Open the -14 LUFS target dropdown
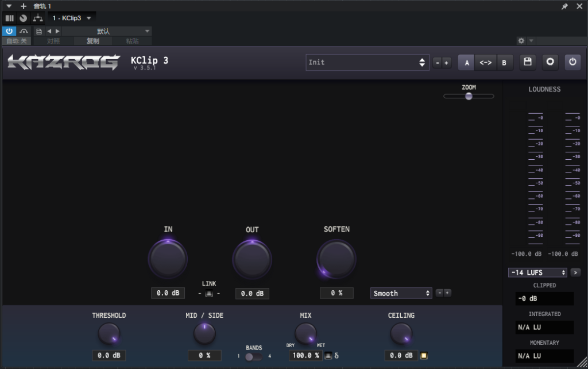The width and height of the screenshot is (588, 369). point(537,272)
